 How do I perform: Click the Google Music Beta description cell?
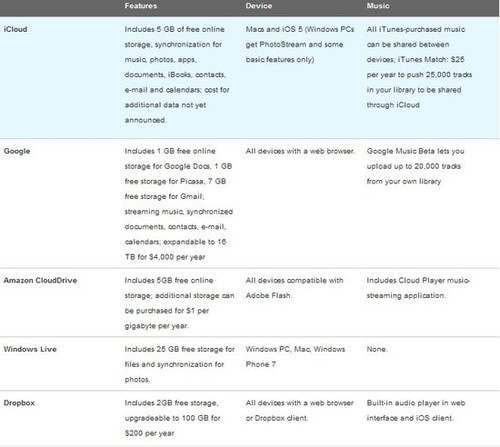tap(415, 166)
